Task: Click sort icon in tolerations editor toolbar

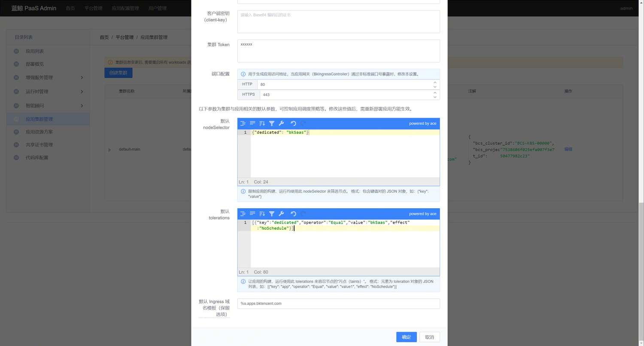Action: tap(262, 214)
